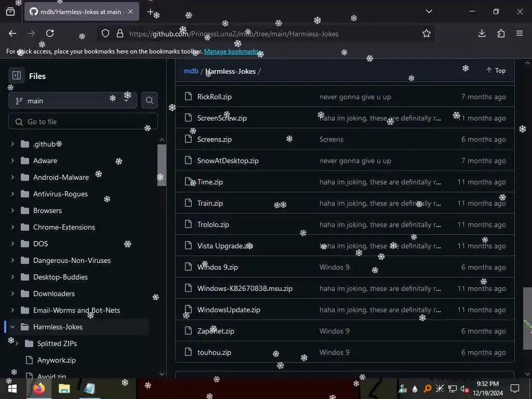Screen dimensions: 532x399
Task: Select Email-Worms and Bot-Nets folder
Action: point(77,310)
